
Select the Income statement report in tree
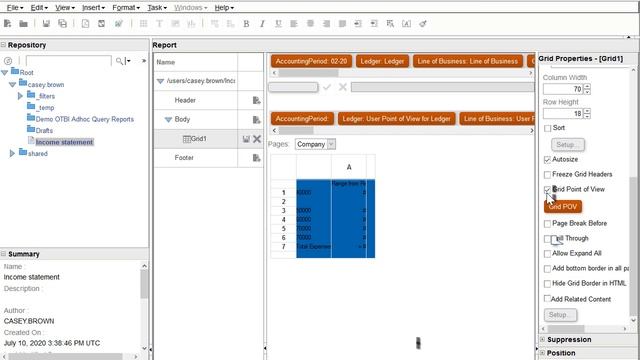point(64,142)
